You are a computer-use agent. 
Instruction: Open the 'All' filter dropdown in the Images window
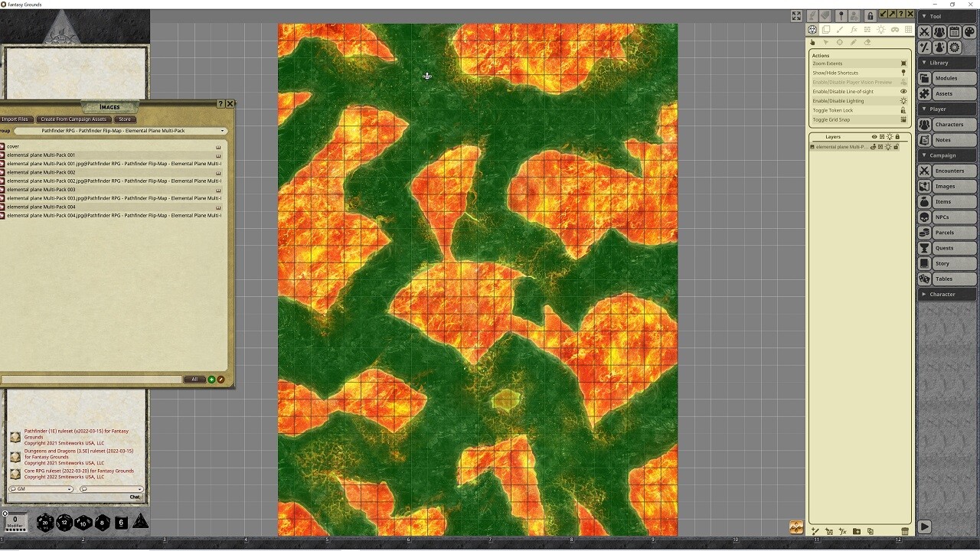[194, 379]
